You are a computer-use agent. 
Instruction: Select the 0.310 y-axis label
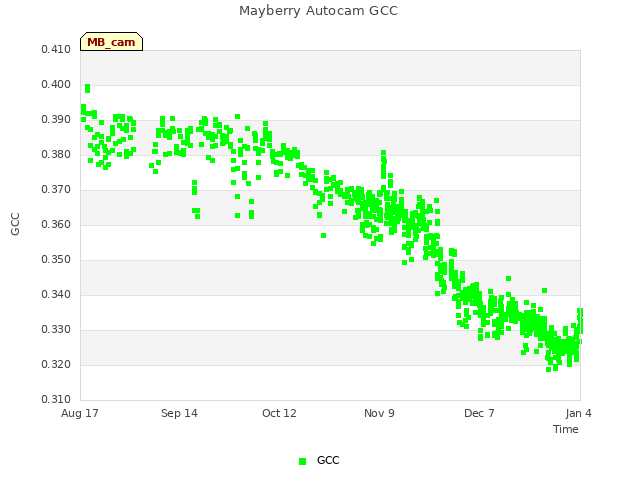click(56, 399)
